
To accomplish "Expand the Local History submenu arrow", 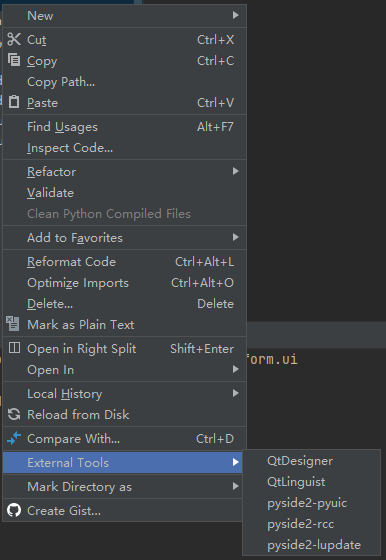I will coord(235,393).
